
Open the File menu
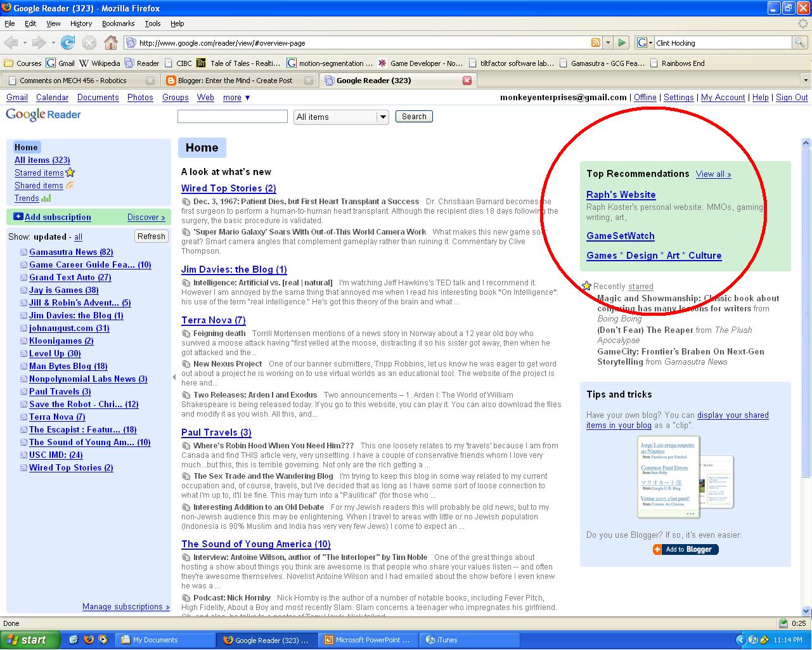[10, 23]
